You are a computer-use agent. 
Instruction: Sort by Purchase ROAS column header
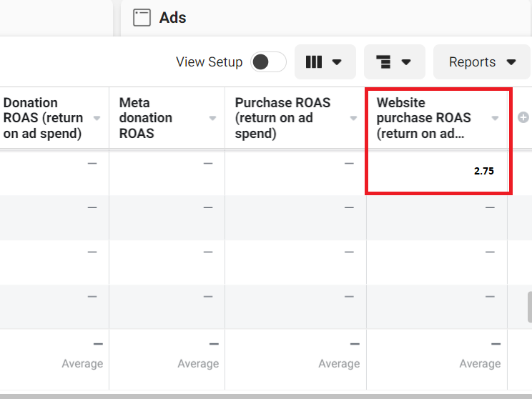282,118
